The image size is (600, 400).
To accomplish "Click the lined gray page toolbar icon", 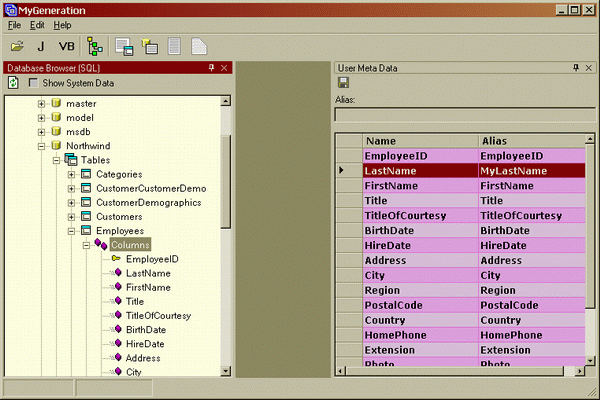I will point(174,47).
